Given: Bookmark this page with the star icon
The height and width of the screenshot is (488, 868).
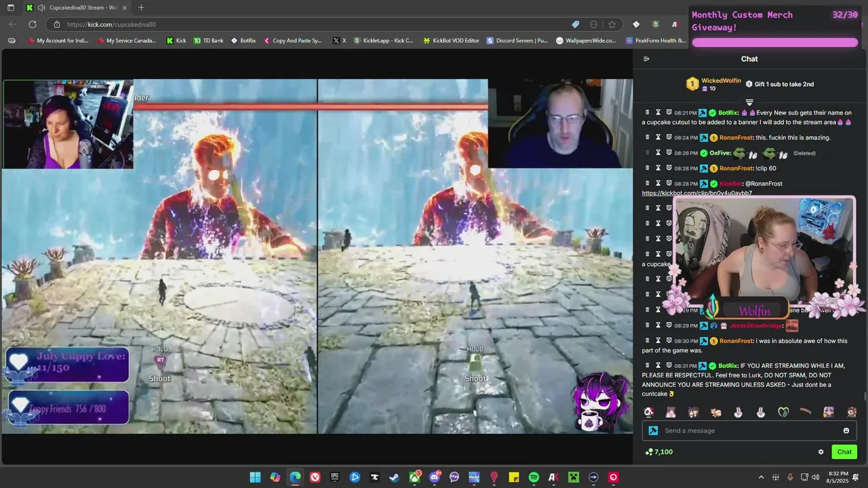Looking at the screenshot, I should click(612, 24).
